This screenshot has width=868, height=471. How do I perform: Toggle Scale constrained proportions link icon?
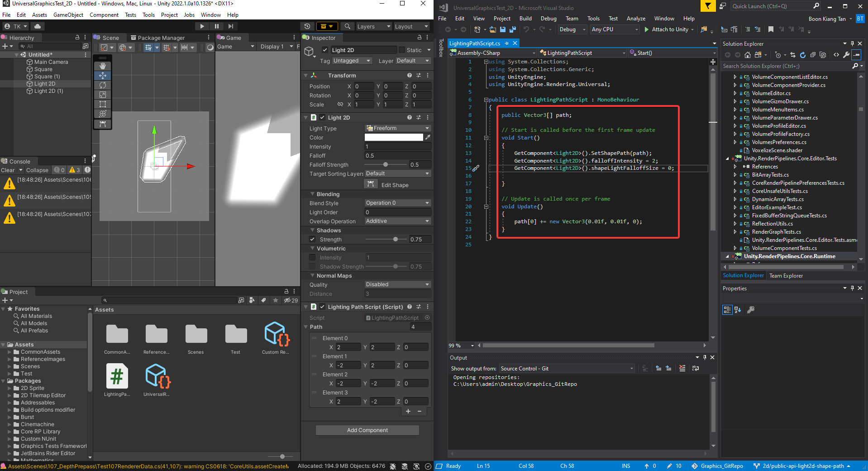click(340, 104)
